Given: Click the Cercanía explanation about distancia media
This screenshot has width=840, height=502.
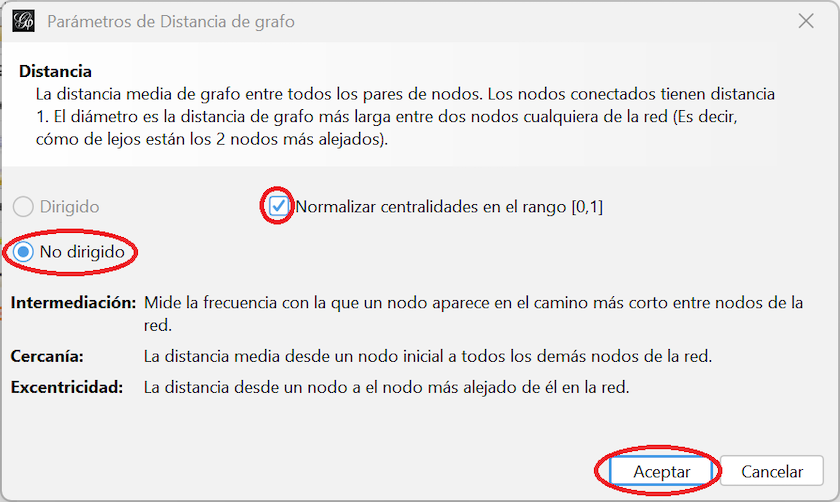Looking at the screenshot, I should point(428,356).
